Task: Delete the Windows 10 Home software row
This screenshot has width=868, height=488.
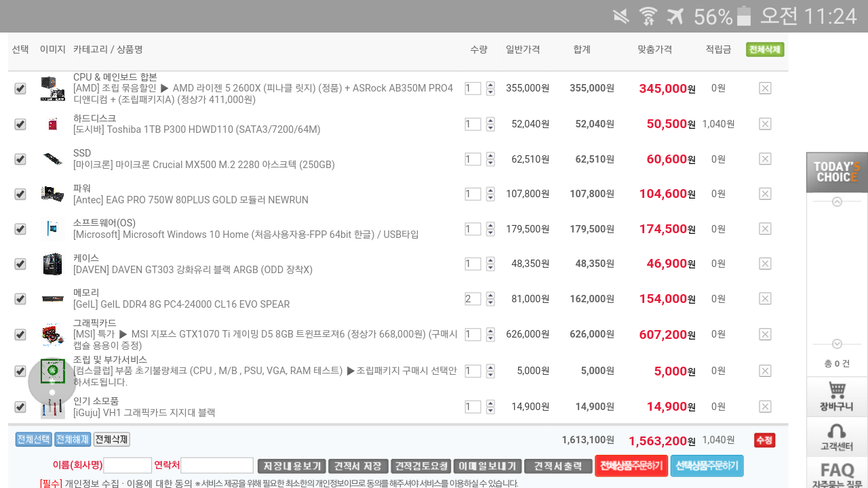Action: 765,229
